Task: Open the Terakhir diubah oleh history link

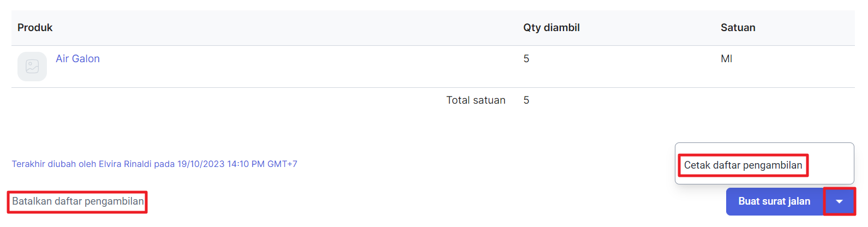Action: 154,164
